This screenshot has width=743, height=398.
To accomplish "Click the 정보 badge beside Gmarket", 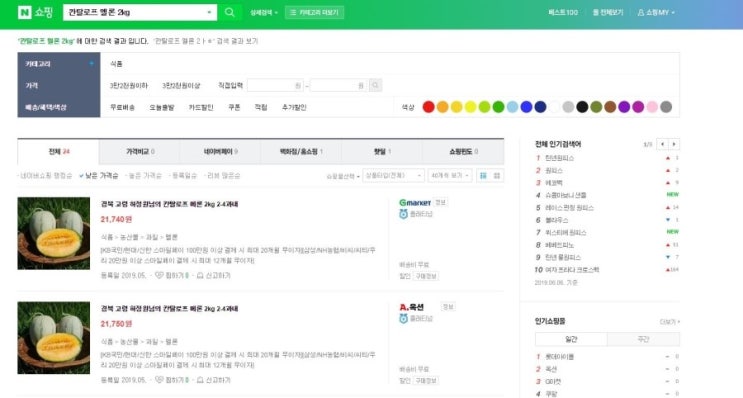I will (441, 202).
